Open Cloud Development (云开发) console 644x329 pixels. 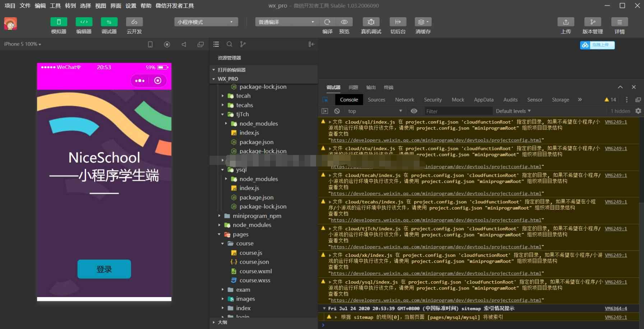(x=134, y=22)
